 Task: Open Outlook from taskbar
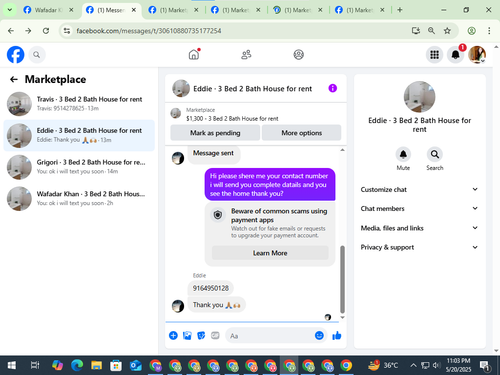coord(136,365)
